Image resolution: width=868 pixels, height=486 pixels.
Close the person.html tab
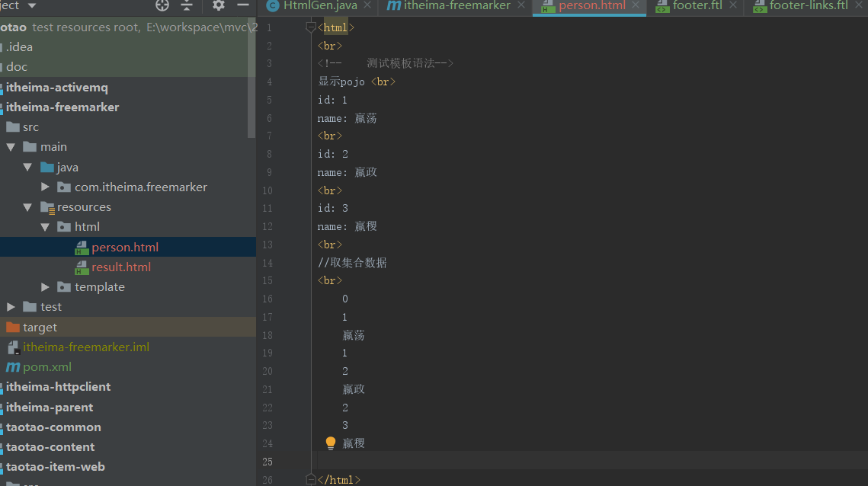click(636, 5)
